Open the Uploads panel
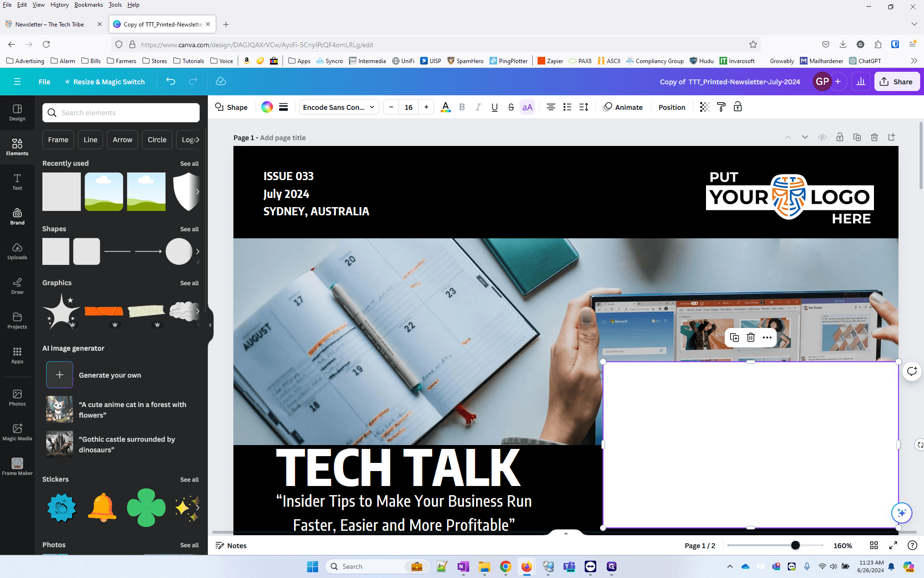Image resolution: width=924 pixels, height=578 pixels. point(17,251)
